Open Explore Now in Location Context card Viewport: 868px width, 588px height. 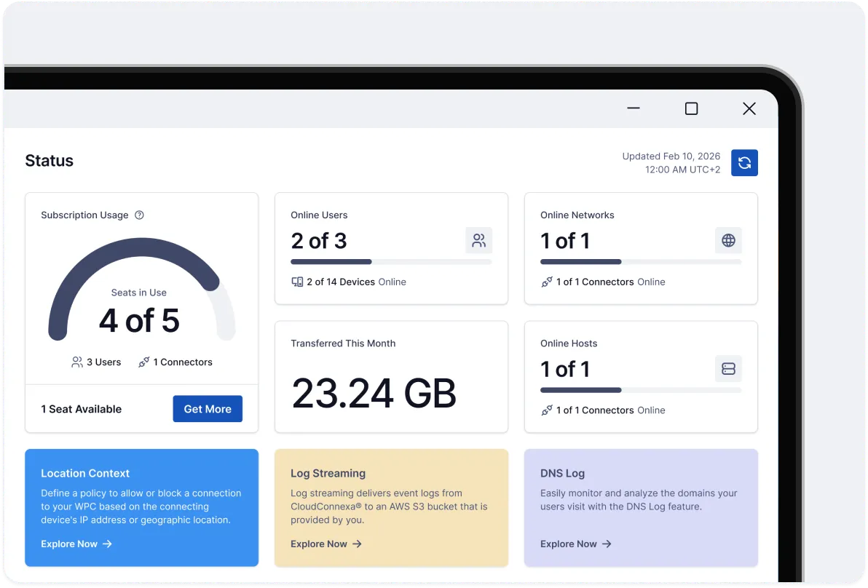click(69, 544)
